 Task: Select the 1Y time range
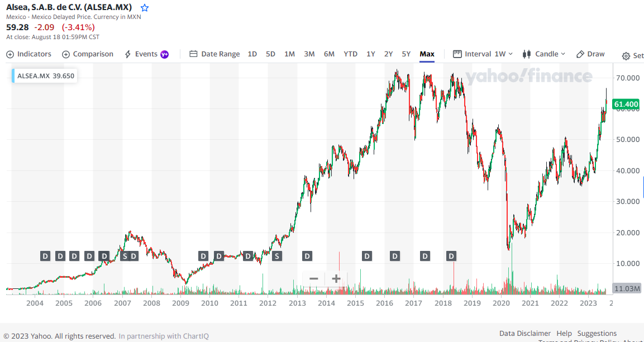coord(371,54)
